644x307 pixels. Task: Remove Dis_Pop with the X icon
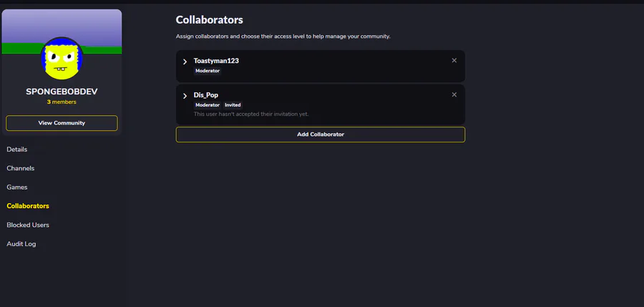pos(454,95)
